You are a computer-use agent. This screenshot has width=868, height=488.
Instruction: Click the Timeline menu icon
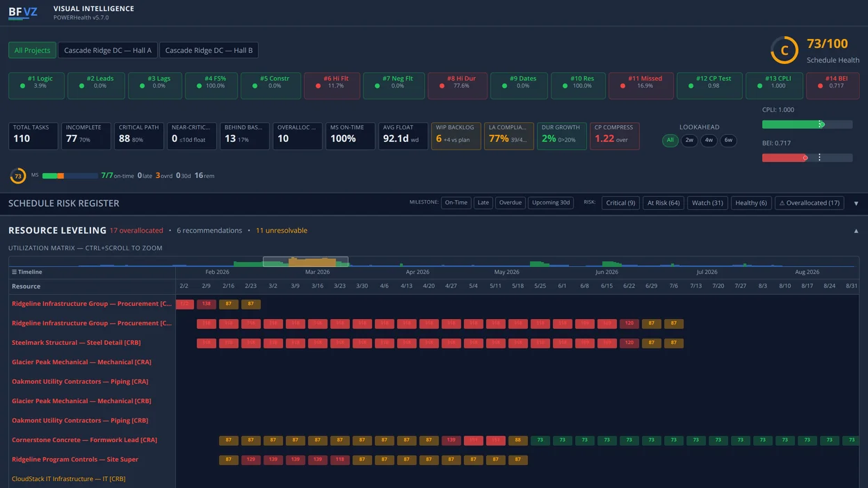[x=14, y=272]
